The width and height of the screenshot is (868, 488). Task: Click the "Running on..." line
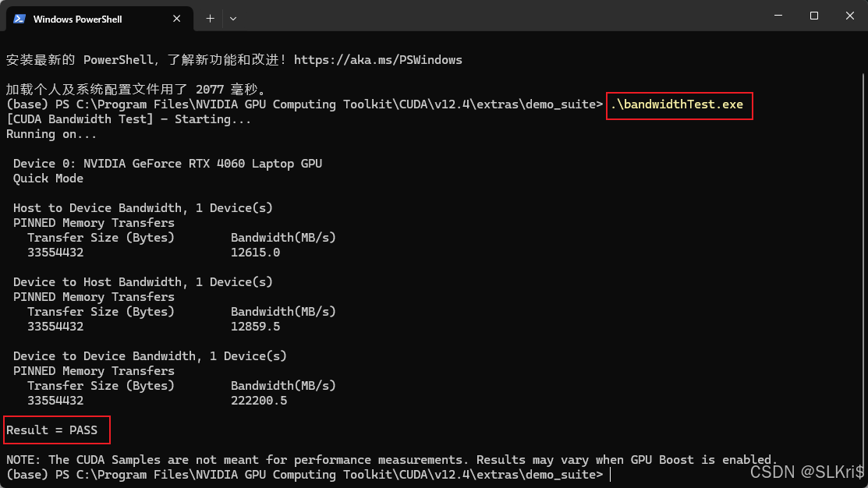[x=51, y=134]
